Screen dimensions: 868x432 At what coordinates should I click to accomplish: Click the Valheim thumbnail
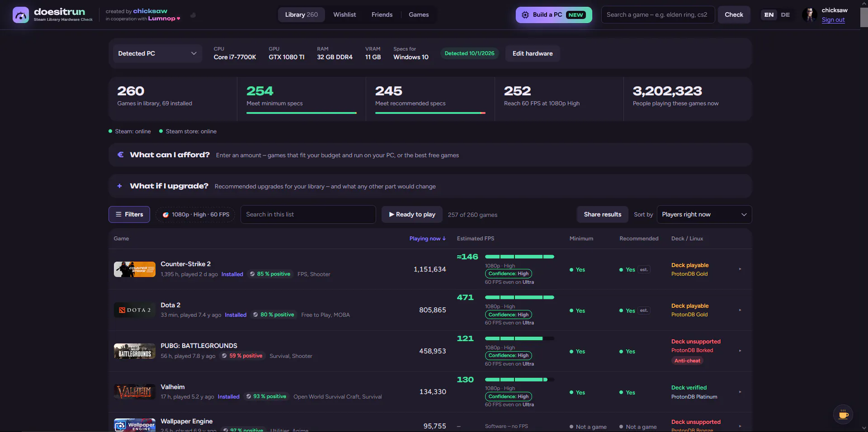[134, 392]
